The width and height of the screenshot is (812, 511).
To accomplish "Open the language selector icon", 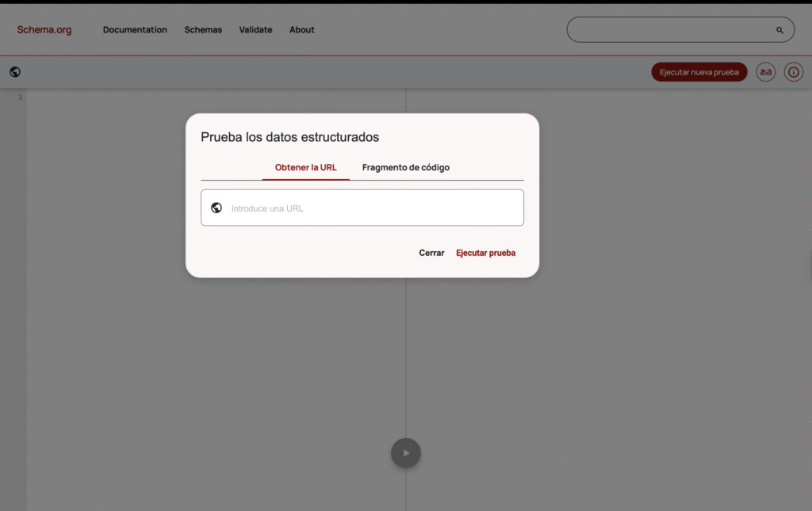I will [x=765, y=72].
